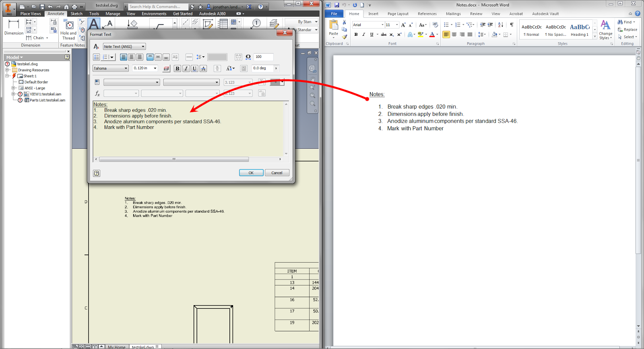Click Save icon in Word title bar
This screenshot has height=349, width=644.
click(x=336, y=5)
